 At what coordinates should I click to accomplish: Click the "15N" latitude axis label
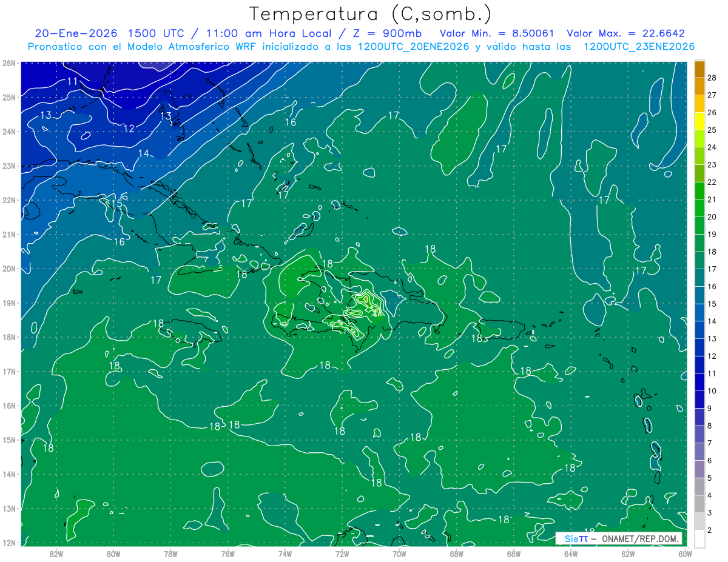9,440
